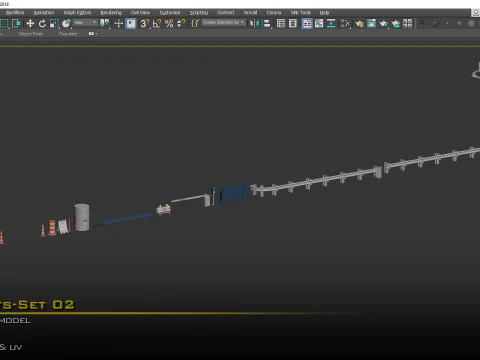Click Render in the Cloud icon

pos(396,23)
